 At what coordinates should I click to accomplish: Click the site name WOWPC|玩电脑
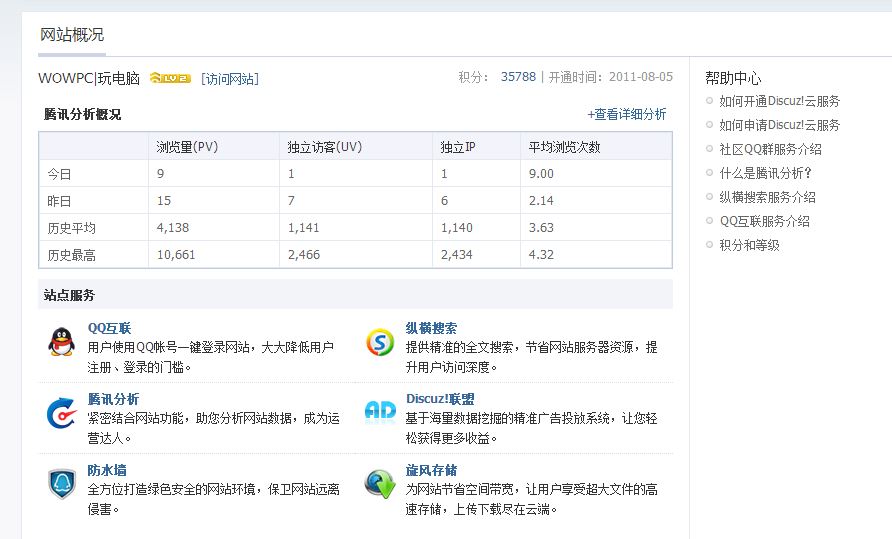(x=89, y=78)
